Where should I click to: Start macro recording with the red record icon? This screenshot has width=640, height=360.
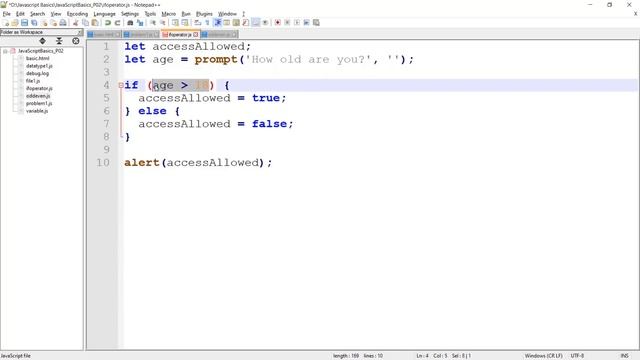click(278, 22)
